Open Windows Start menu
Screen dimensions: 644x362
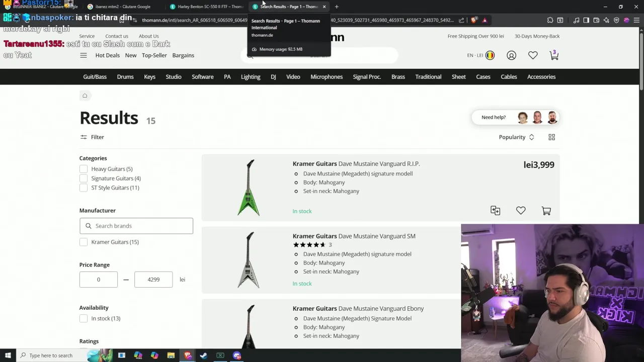pos(8,355)
